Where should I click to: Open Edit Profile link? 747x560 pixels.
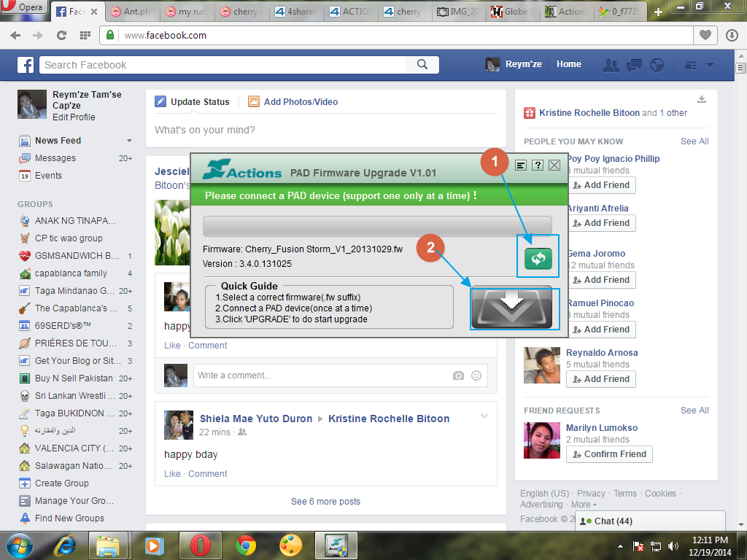[74, 117]
